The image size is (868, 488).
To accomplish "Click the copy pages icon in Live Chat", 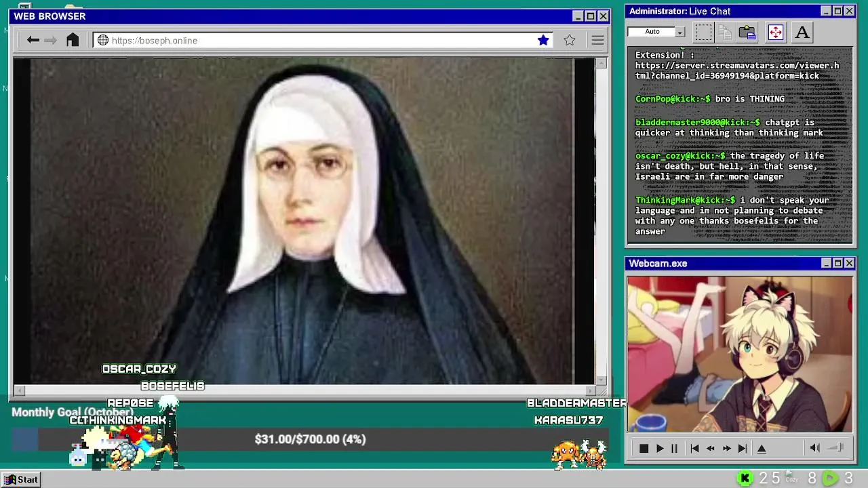I will 725,32.
